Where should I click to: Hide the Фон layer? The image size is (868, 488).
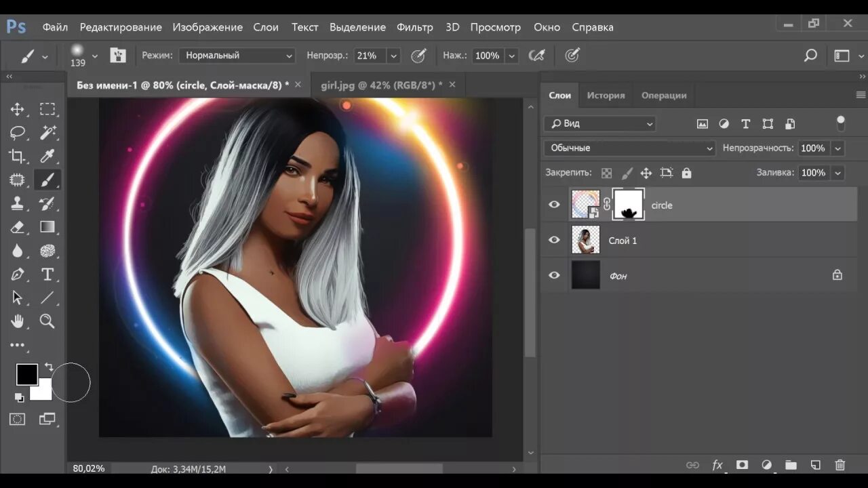555,275
